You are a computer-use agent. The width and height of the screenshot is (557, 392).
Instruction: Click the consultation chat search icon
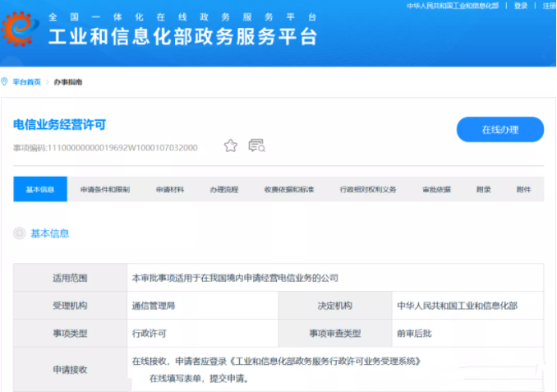point(256,145)
